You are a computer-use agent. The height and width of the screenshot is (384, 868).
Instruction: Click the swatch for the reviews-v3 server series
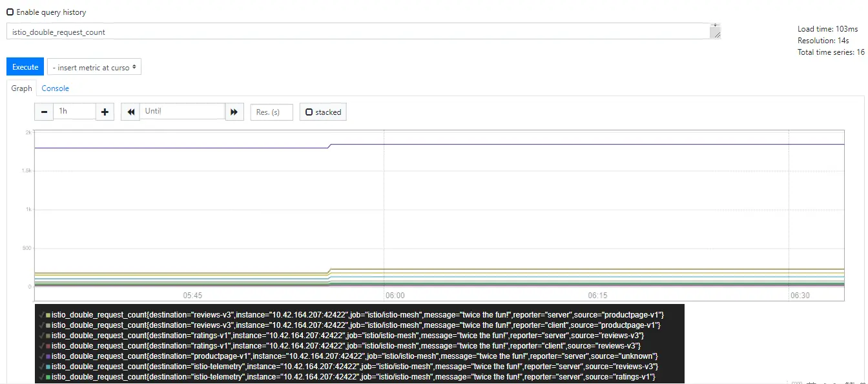(48, 315)
